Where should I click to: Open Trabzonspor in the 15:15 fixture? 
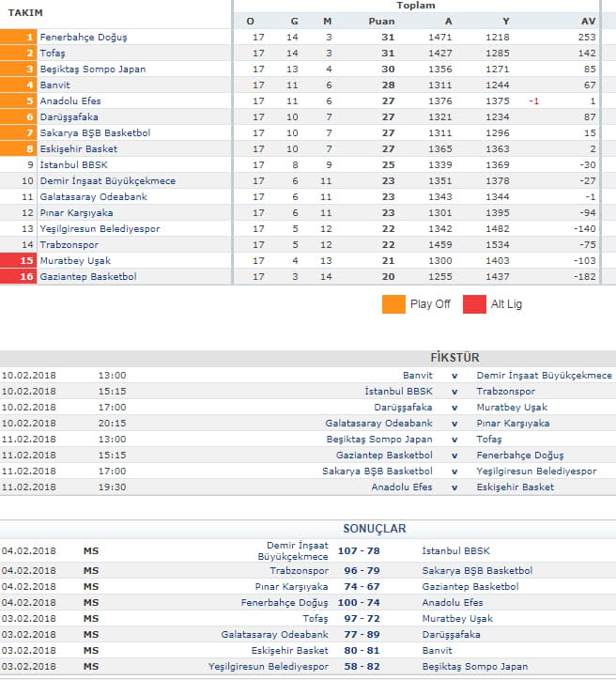click(x=505, y=392)
